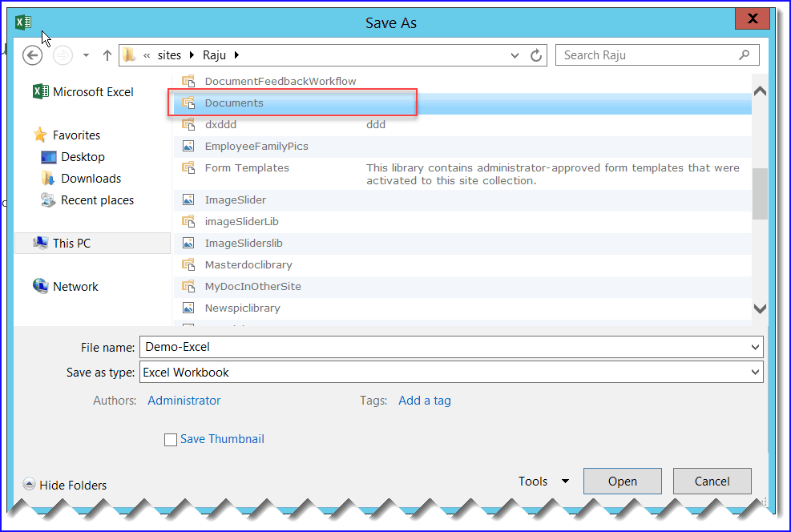Click the Administrator authors link
This screenshot has width=791, height=532.
[184, 400]
